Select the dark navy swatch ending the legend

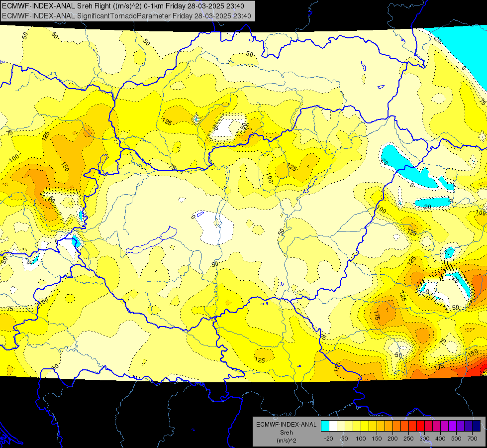(477, 426)
